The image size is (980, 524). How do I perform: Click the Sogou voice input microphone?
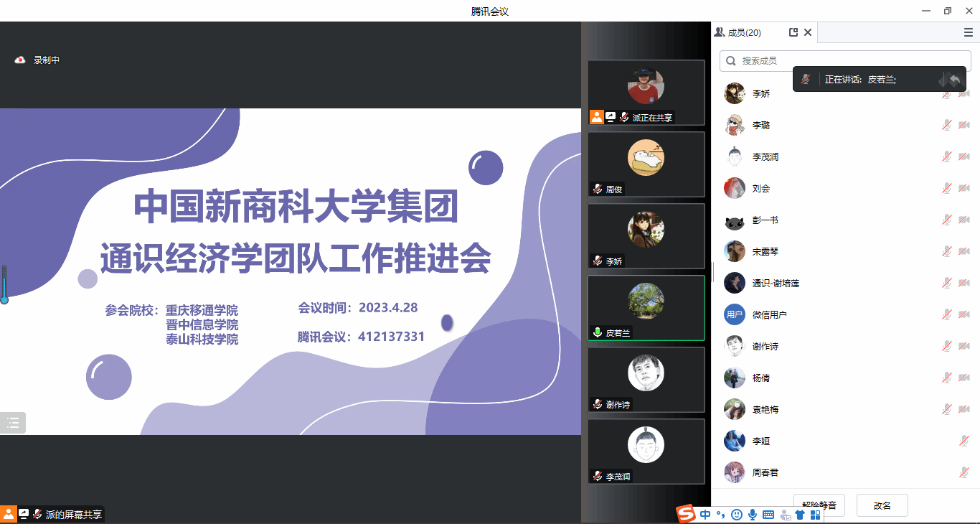pyautogui.click(x=752, y=515)
